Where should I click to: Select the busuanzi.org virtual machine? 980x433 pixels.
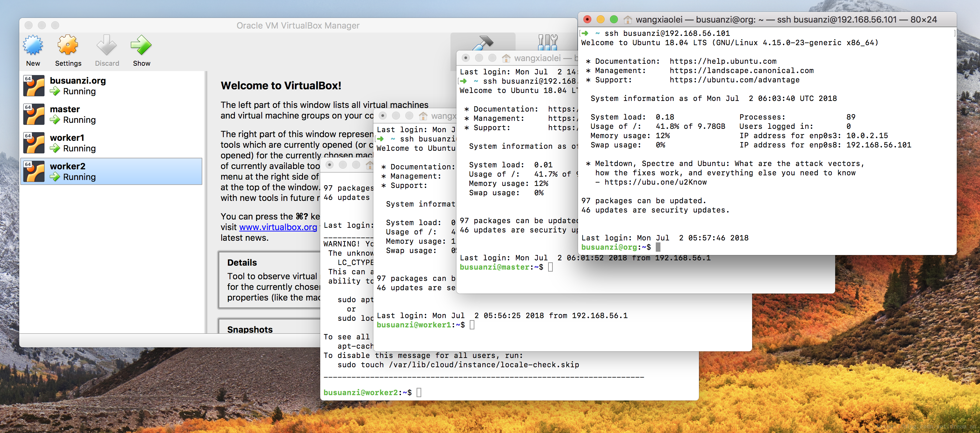pos(111,86)
